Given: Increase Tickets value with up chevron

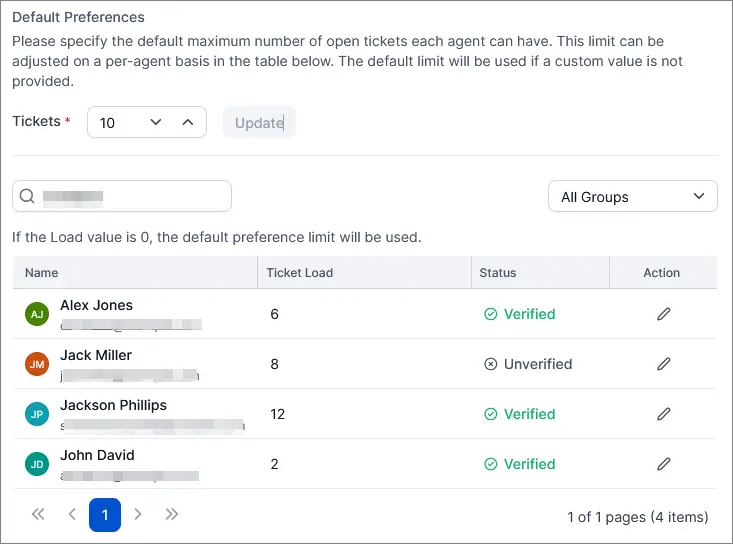Looking at the screenshot, I should 187,122.
